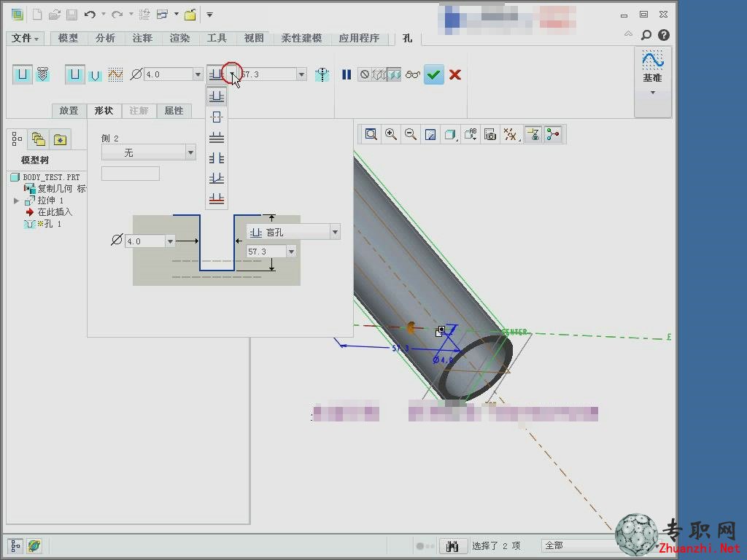Screen dimensions: 747x560
Task: Select the attached preview mode icon
Action: point(394,74)
